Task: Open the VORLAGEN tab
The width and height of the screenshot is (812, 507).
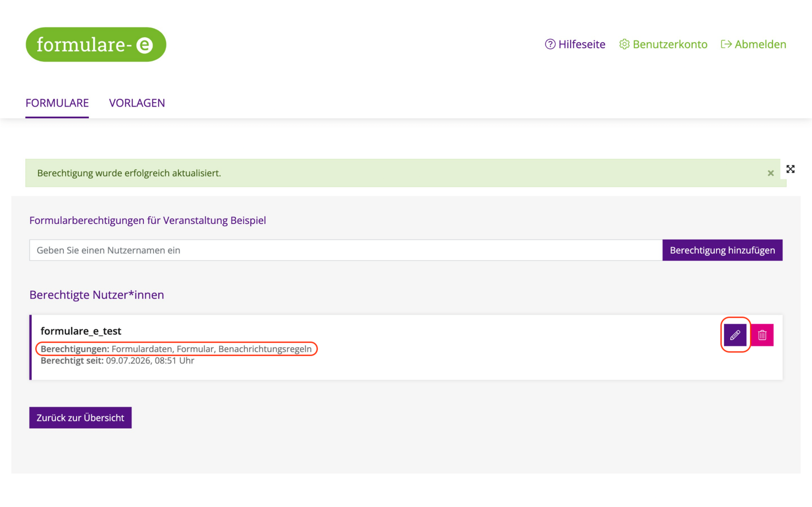Action: click(137, 103)
